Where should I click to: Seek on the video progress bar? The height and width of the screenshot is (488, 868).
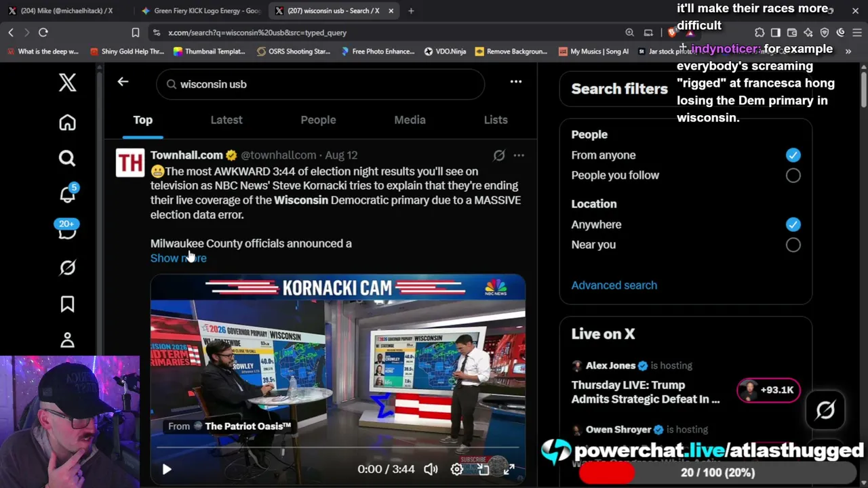click(x=338, y=448)
